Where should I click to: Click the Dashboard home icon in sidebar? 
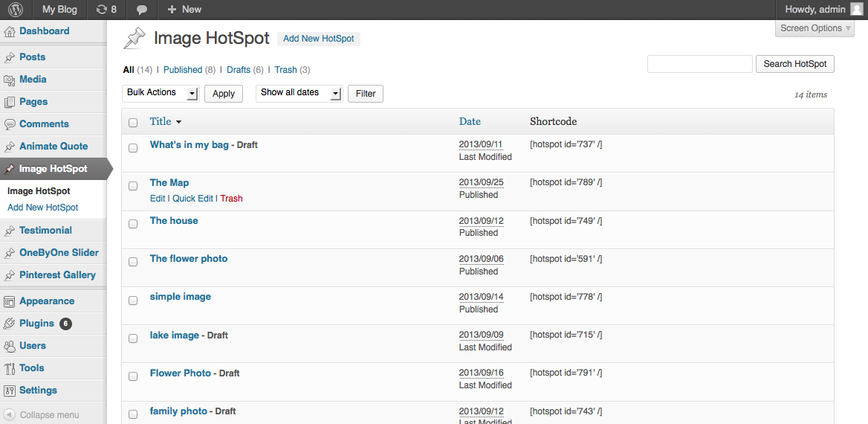(x=10, y=32)
